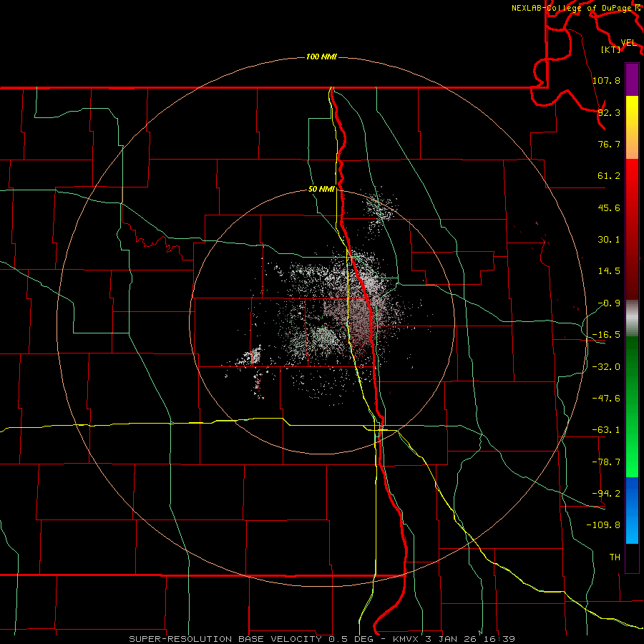Click the 14.5 scale value
Image resolution: width=644 pixels, height=644 pixels.
[x=609, y=271]
